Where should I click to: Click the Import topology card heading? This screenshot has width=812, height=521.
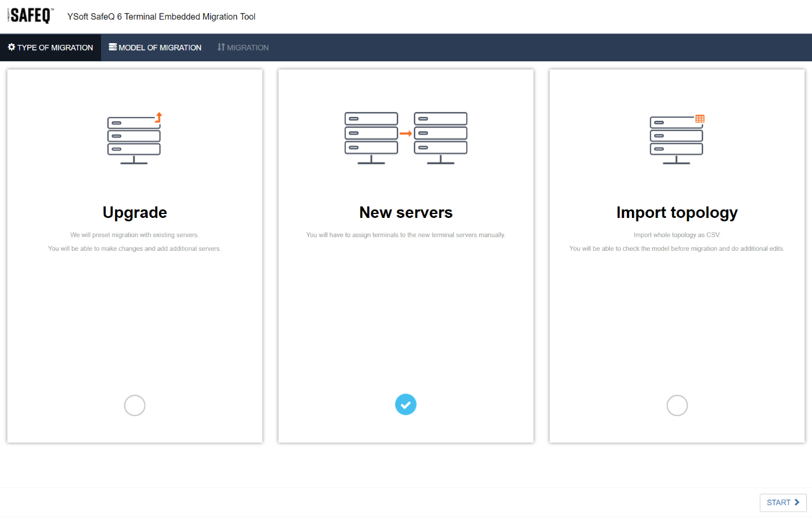coord(677,212)
